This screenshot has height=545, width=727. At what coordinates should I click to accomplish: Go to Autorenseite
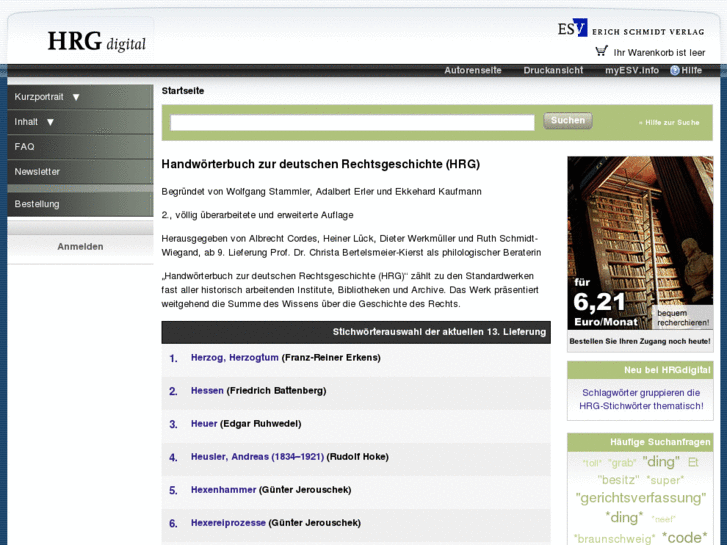click(472, 71)
